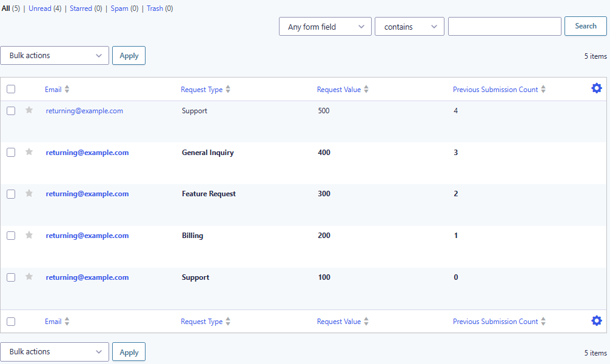The image size is (610, 364).
Task: Click footer Previous Submission Count label
Action: point(495,322)
